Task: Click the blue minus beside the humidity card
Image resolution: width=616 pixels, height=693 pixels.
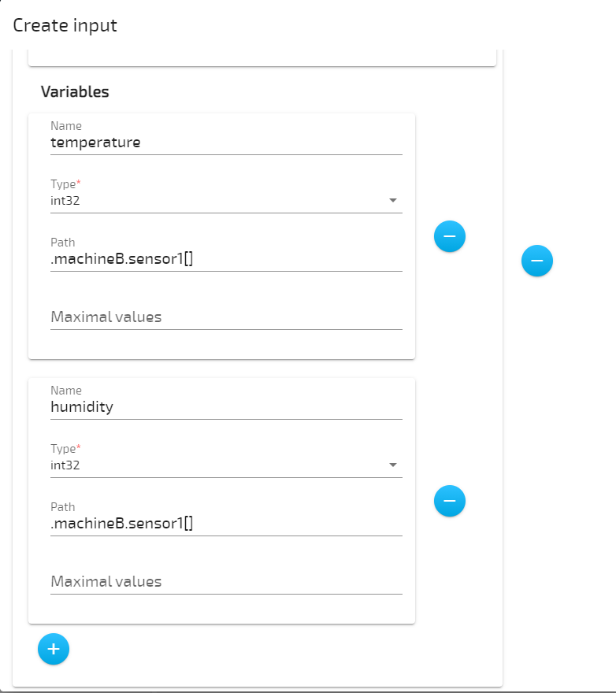Action: [449, 501]
